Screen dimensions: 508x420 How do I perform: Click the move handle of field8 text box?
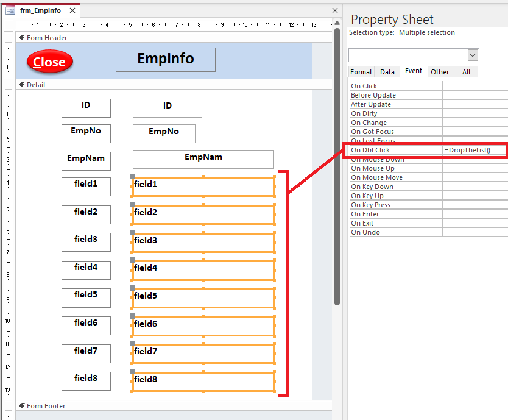[x=132, y=371]
